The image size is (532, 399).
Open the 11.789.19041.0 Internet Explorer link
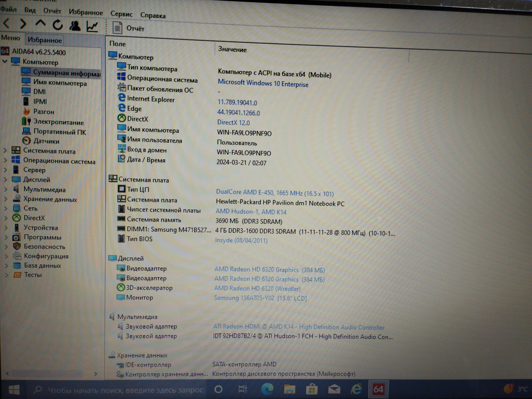[237, 103]
